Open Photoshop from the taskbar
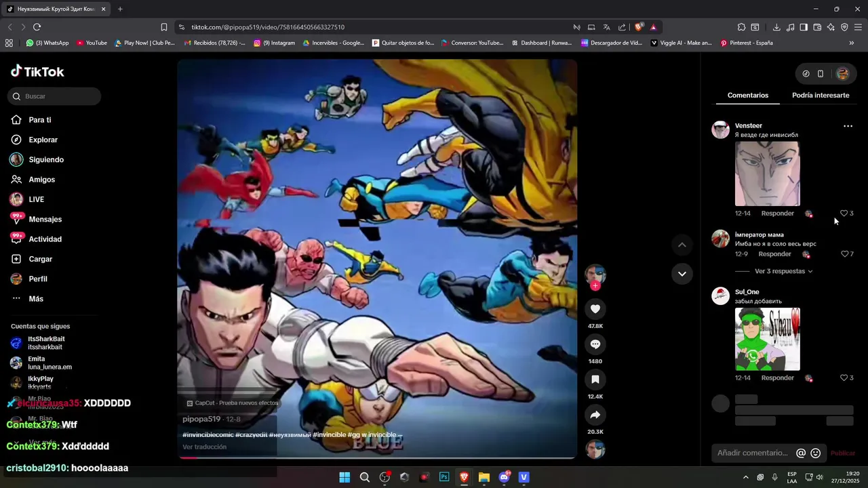 (444, 477)
